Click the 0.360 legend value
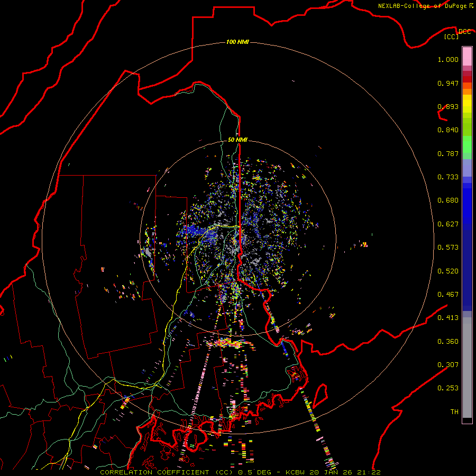 (x=448, y=342)
